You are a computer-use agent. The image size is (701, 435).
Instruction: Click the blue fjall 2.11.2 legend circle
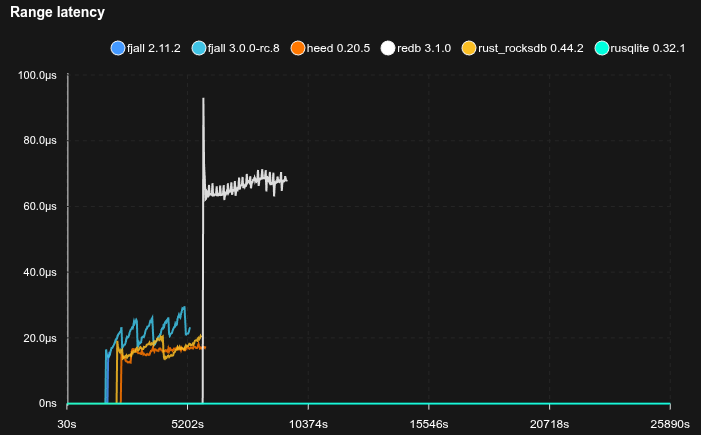(x=118, y=48)
